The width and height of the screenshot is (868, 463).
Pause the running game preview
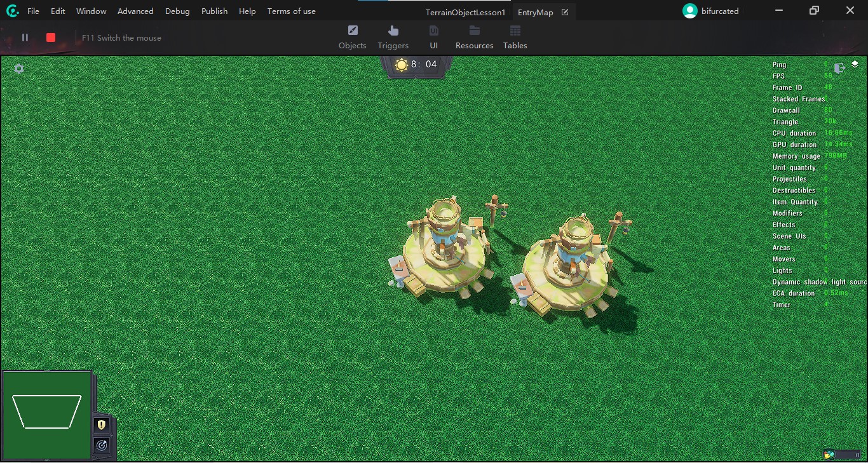(25, 37)
